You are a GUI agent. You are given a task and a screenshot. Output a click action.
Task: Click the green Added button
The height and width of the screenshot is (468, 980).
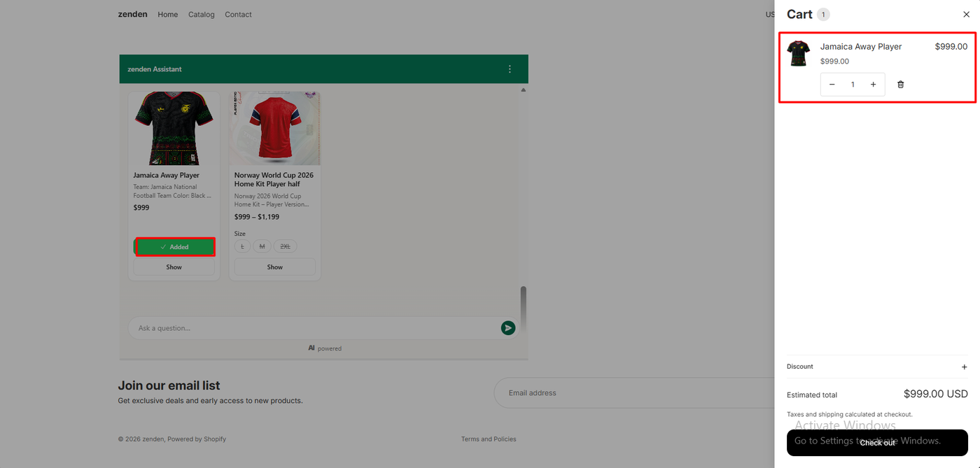[174, 247]
